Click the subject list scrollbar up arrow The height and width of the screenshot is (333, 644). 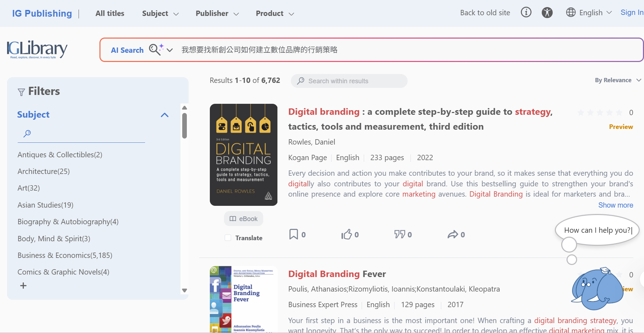click(x=184, y=108)
